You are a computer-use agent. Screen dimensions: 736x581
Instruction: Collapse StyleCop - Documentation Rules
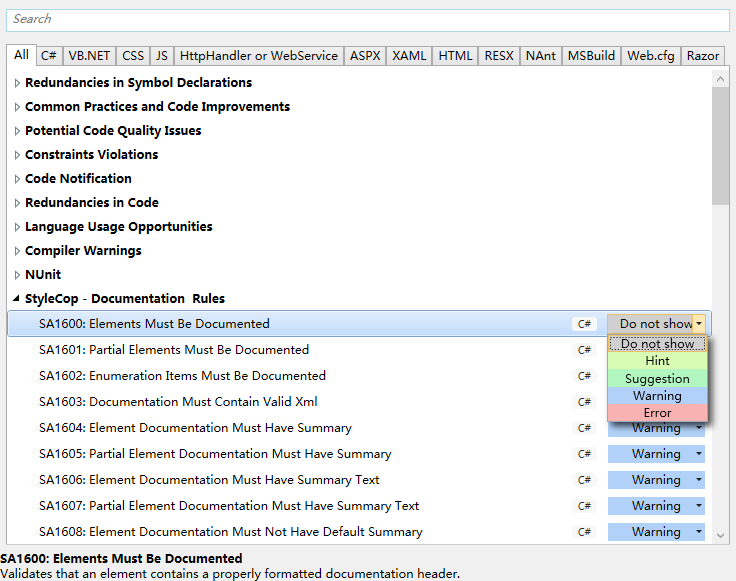[16, 298]
